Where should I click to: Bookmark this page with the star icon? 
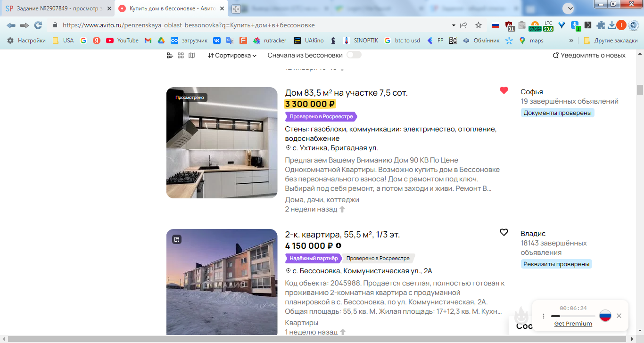click(479, 25)
